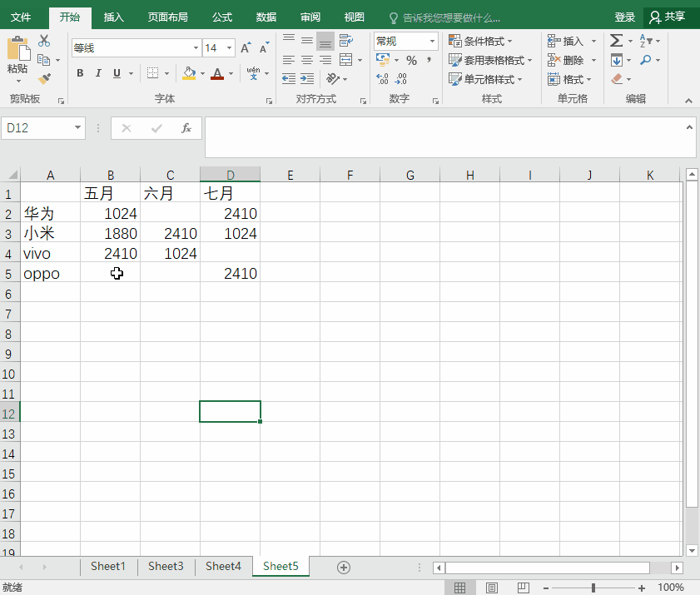Open the 文件 (File) tab
Viewport: 700px width, 595px height.
[21, 17]
